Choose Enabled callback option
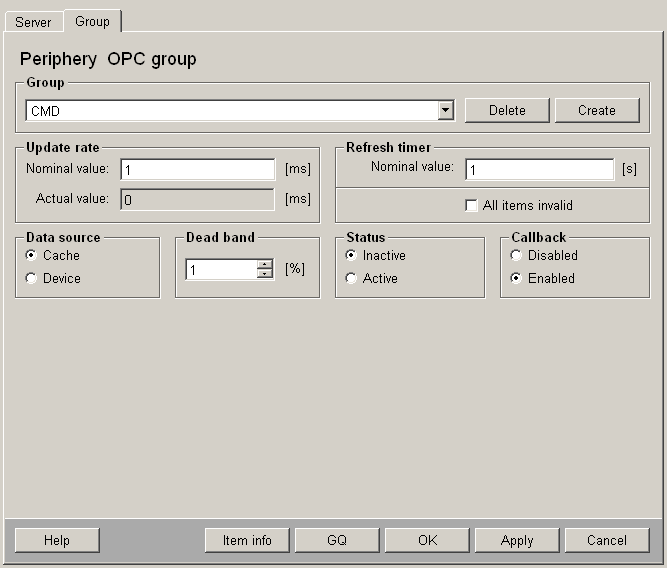This screenshot has width=667, height=568. coord(516,279)
